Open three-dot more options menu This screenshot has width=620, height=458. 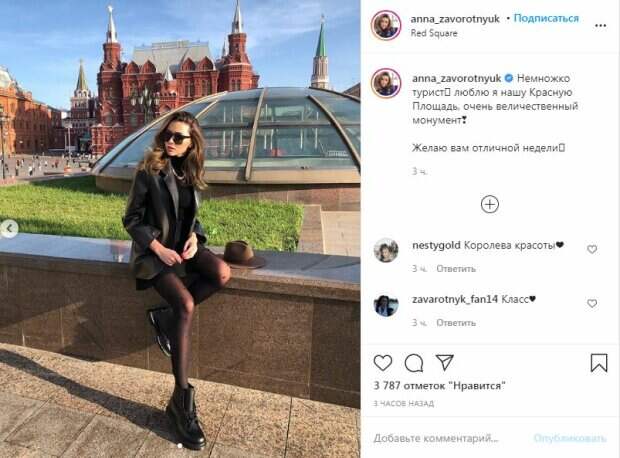click(x=600, y=26)
